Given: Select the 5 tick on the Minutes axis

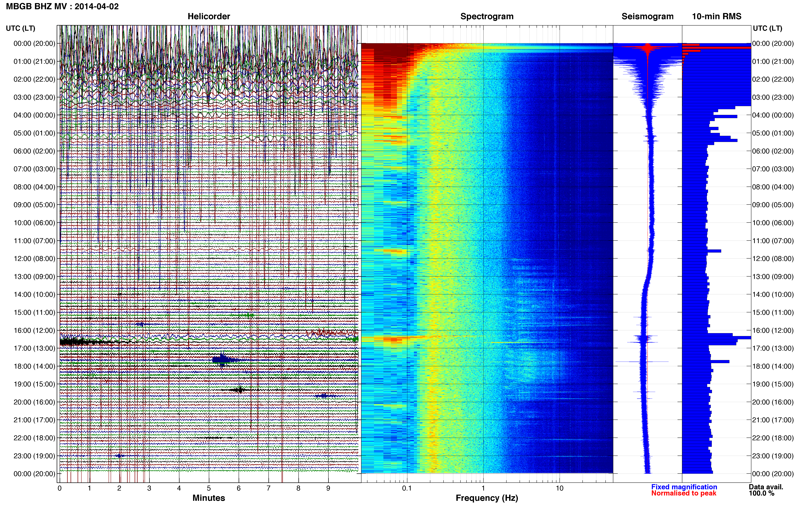Looking at the screenshot, I should point(209,488).
